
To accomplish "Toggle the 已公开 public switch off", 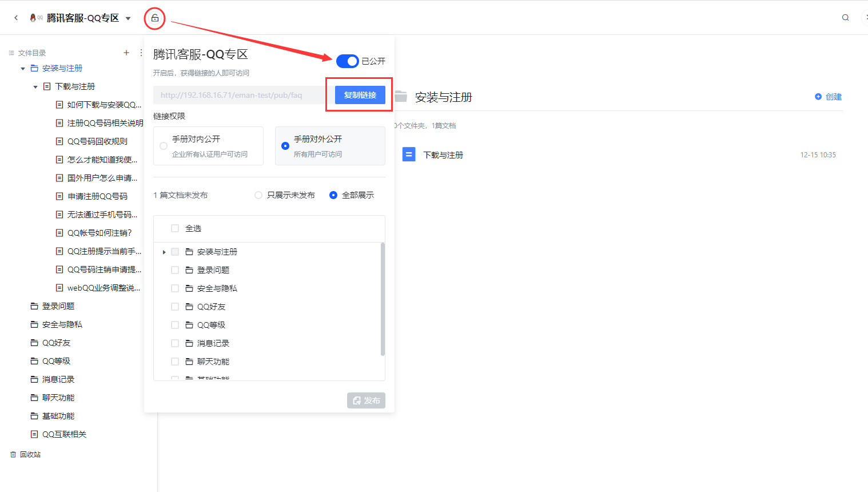I will click(x=347, y=61).
